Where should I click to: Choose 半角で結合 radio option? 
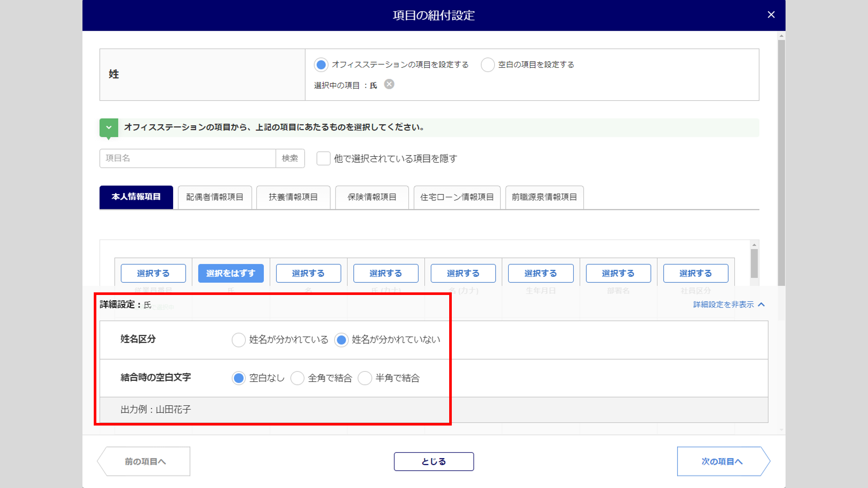click(365, 378)
